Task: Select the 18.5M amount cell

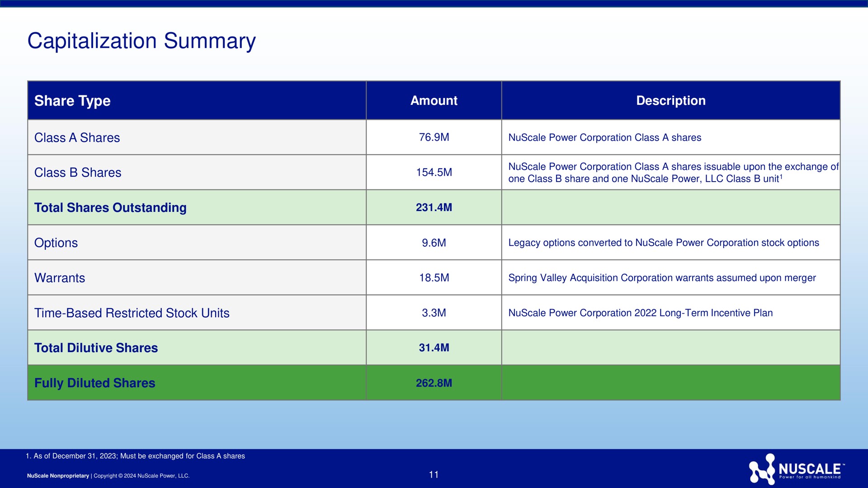Action: click(434, 277)
